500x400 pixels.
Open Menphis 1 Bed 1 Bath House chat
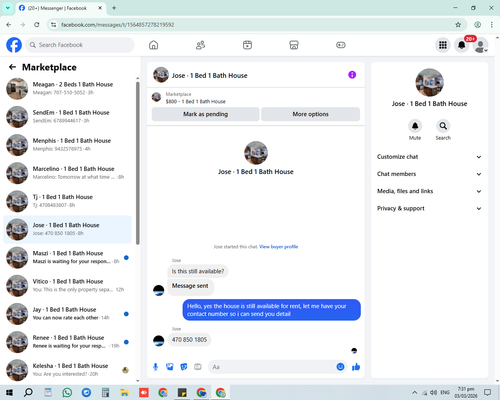(x=67, y=145)
